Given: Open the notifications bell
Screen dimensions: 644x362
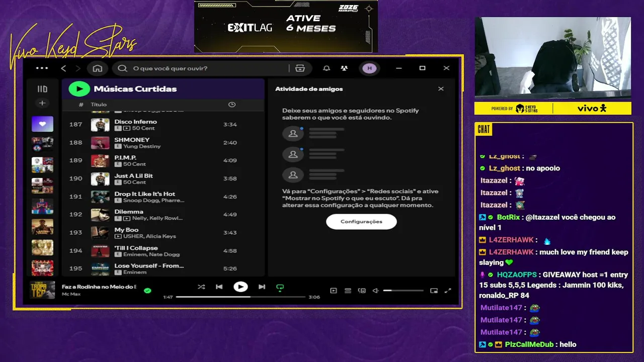Looking at the screenshot, I should coord(327,68).
